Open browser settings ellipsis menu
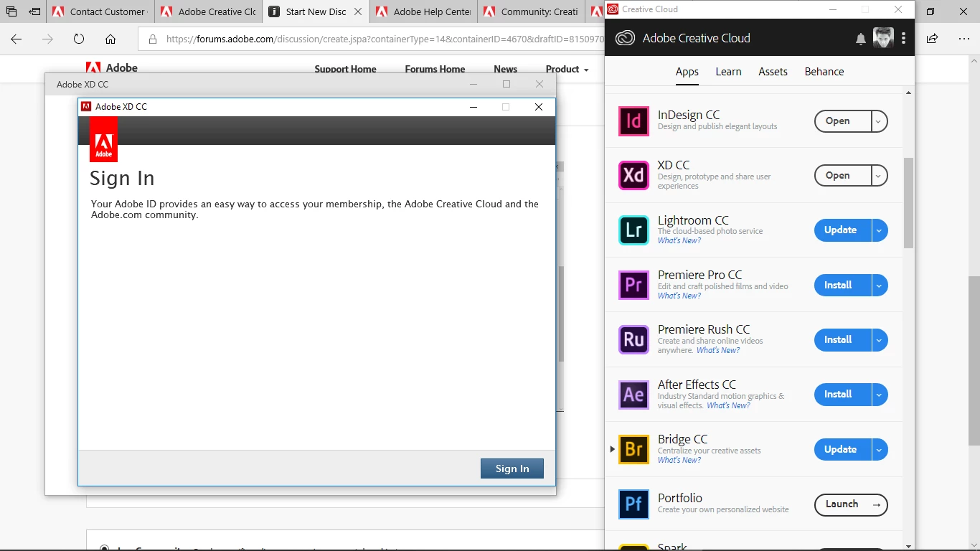 coord(963,39)
